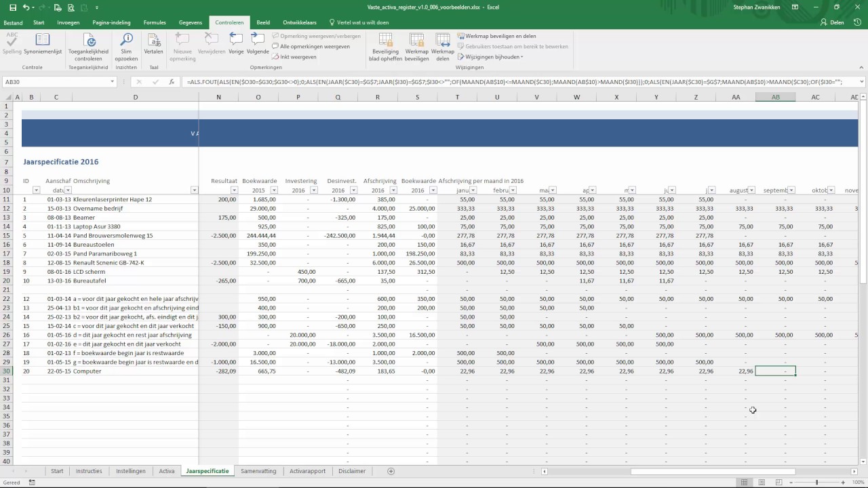
Task: Add a new sheet with plus button
Action: [x=391, y=471]
